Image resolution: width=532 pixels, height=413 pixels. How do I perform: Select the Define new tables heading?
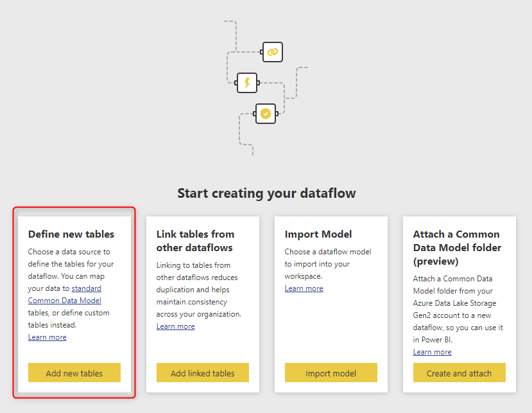pos(71,234)
